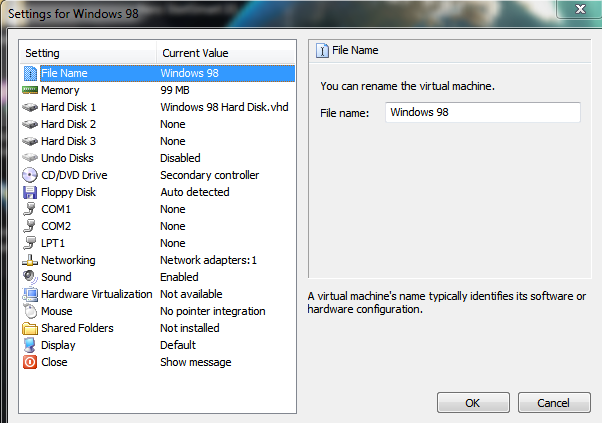Cancel the settings dialog

pyautogui.click(x=554, y=403)
